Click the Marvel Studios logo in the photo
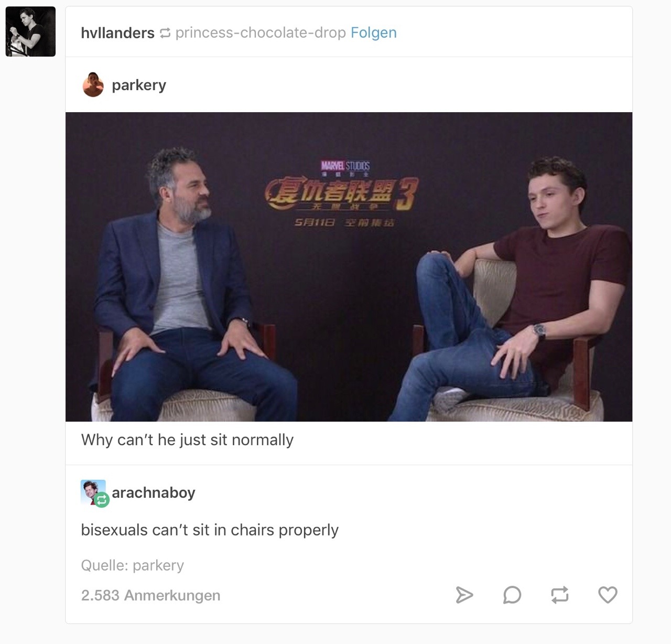The image size is (671, 644). [345, 166]
